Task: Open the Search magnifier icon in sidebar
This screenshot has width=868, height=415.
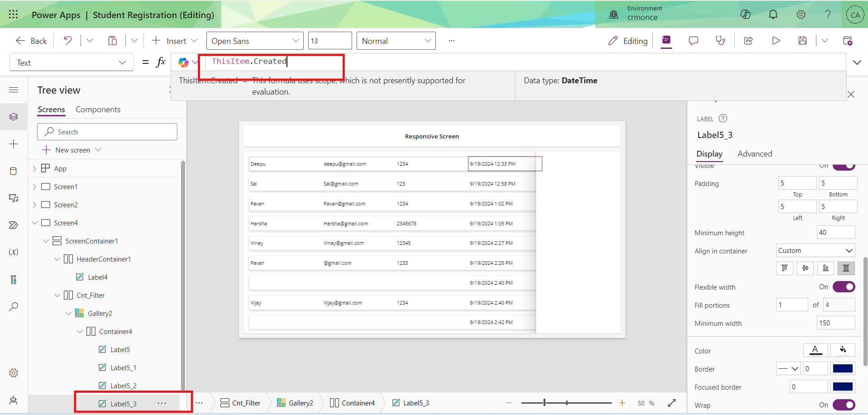Action: coord(14,306)
